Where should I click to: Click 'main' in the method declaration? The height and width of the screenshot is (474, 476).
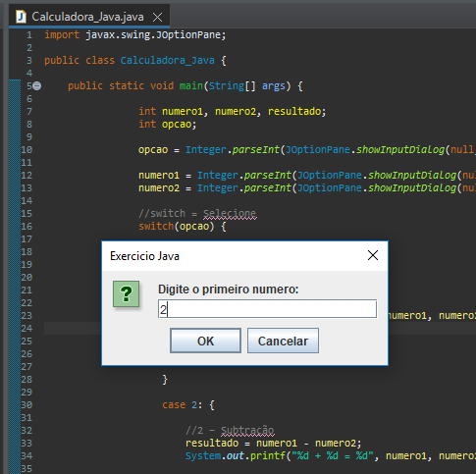coord(191,85)
